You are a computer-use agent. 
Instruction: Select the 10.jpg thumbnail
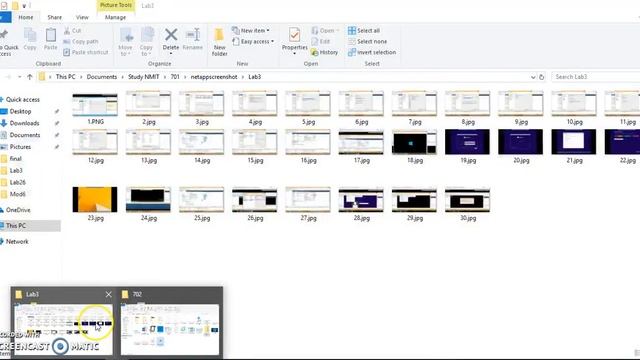573,104
